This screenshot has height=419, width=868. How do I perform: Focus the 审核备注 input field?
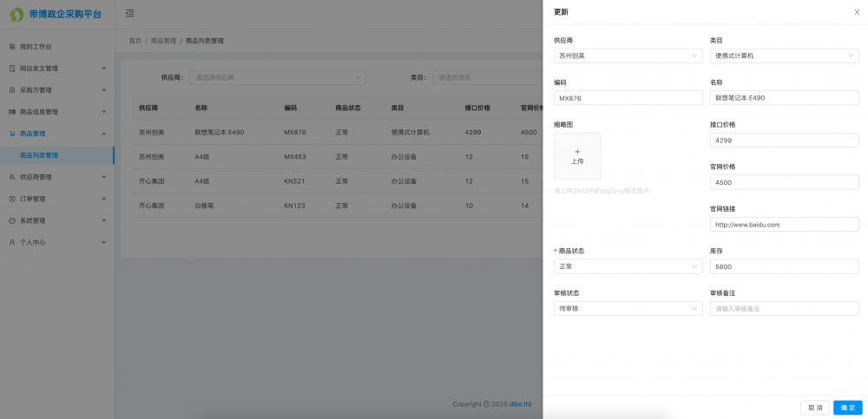[x=784, y=308]
